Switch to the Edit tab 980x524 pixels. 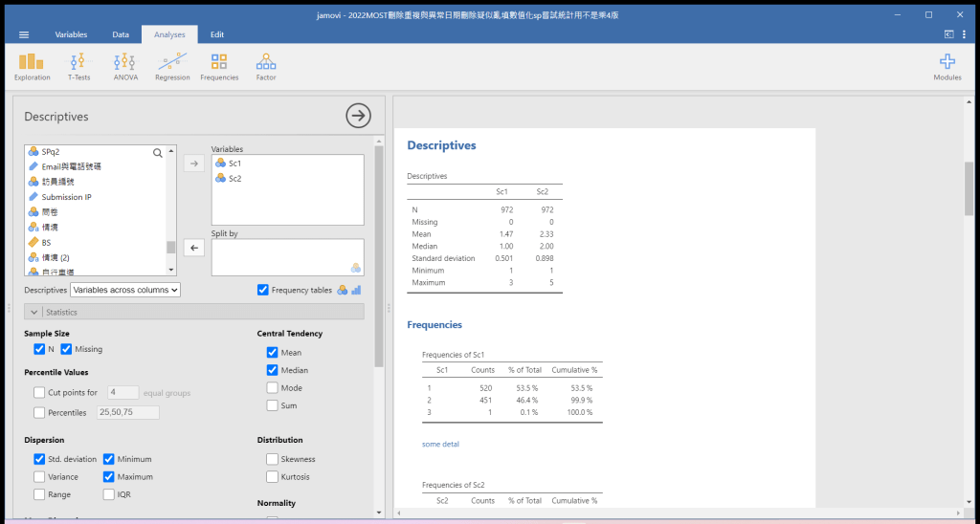(x=217, y=34)
